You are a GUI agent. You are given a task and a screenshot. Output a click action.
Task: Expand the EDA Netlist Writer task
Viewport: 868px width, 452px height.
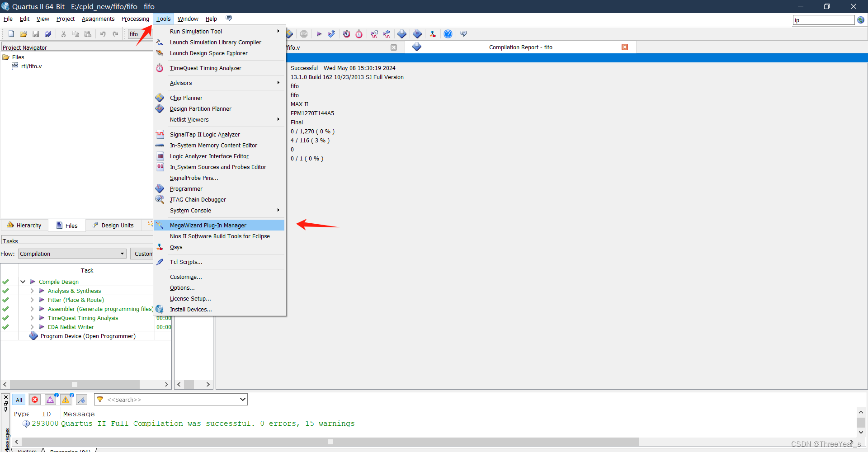[32, 327]
